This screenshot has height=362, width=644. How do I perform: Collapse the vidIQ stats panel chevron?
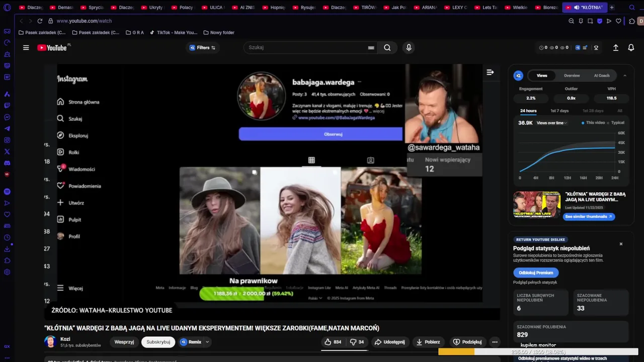[x=625, y=75]
